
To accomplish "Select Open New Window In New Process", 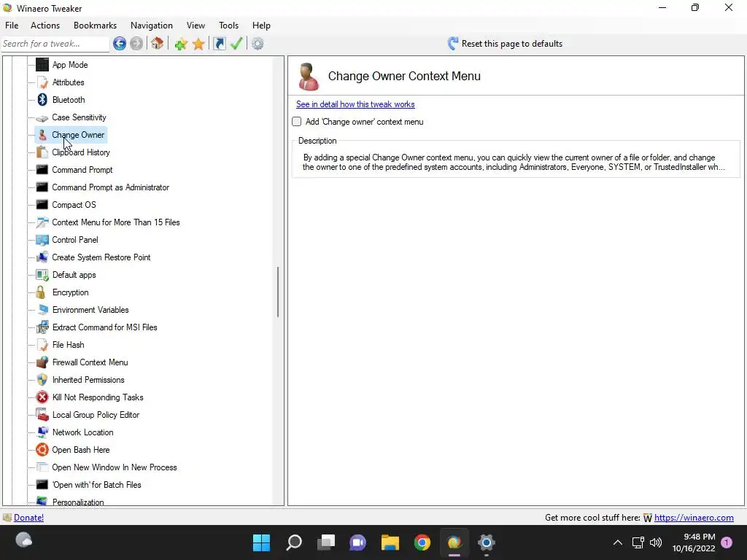I will 115,467.
